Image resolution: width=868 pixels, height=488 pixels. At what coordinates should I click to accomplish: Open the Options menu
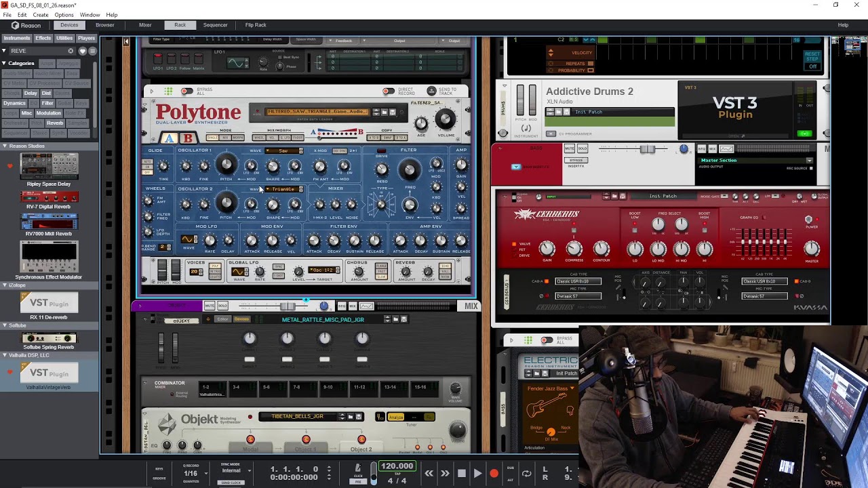pos(64,15)
